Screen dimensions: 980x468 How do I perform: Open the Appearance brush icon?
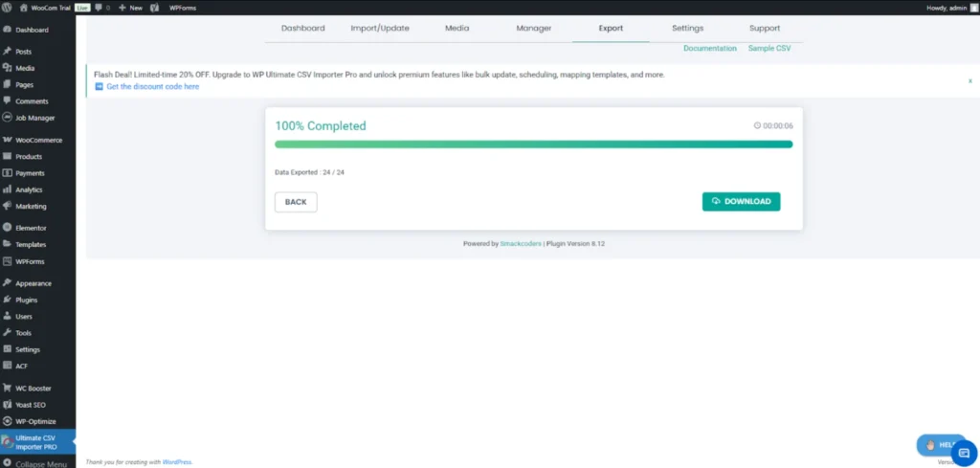click(x=8, y=283)
